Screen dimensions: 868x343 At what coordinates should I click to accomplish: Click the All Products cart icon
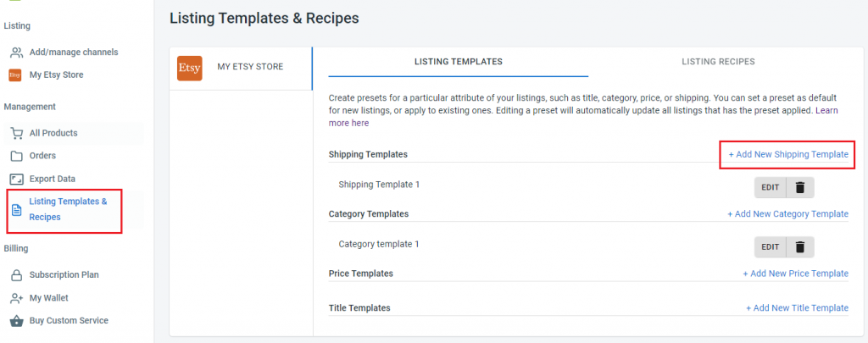tap(16, 134)
